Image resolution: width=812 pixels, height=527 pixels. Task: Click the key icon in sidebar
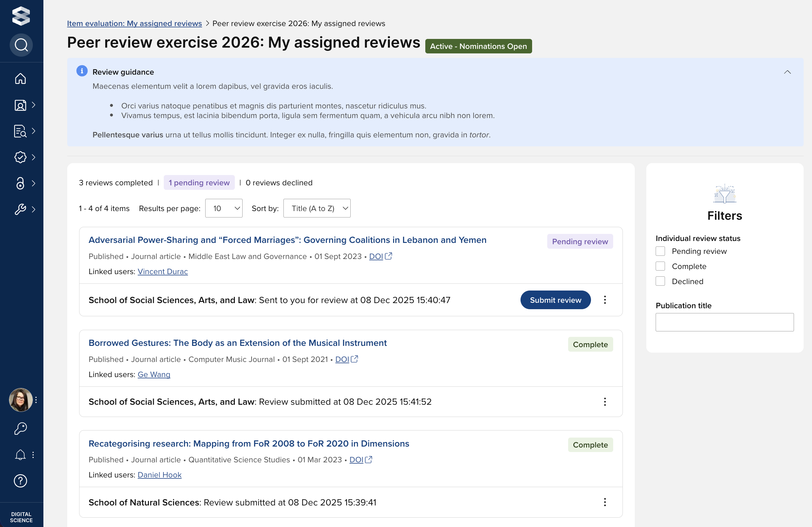[21, 429]
